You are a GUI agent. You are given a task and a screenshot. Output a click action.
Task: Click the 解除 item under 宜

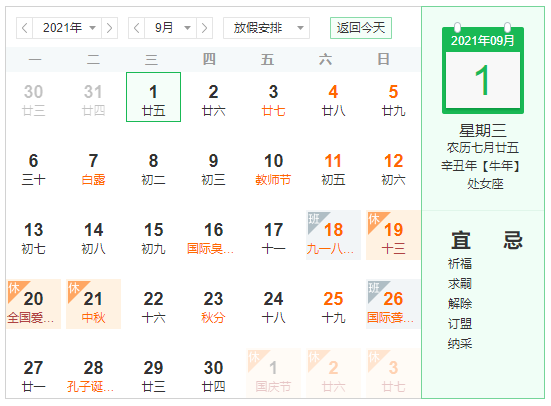coord(460,303)
